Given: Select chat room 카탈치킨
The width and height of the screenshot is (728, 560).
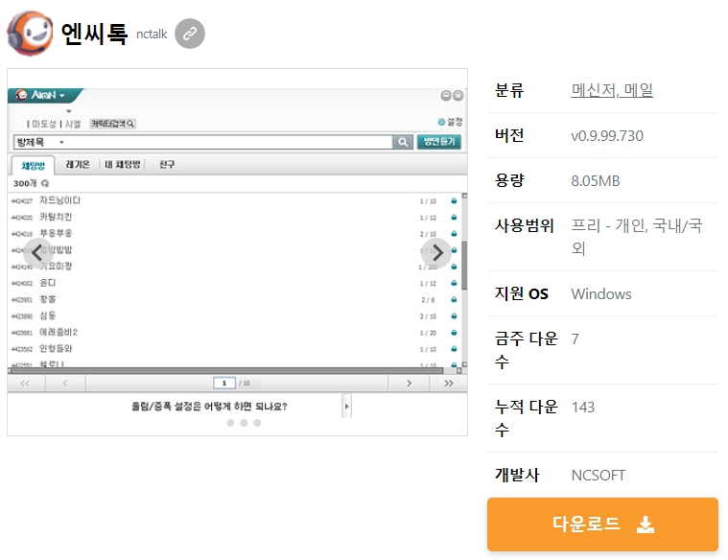Looking at the screenshot, I should point(56,217).
